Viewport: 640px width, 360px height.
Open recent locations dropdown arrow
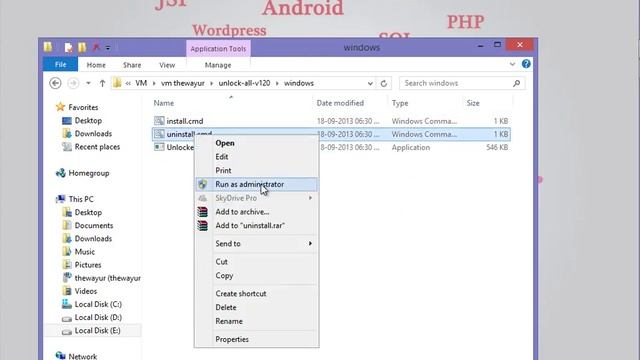point(88,83)
